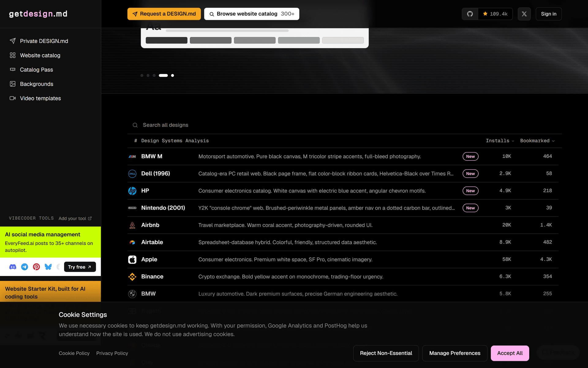The height and width of the screenshot is (368, 588).
Task: Open the GitHub repository icon
Action: [x=470, y=14]
